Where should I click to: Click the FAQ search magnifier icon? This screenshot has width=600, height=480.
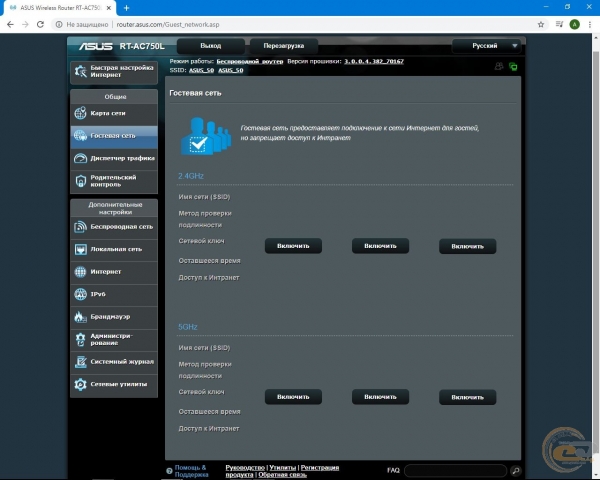[516, 470]
